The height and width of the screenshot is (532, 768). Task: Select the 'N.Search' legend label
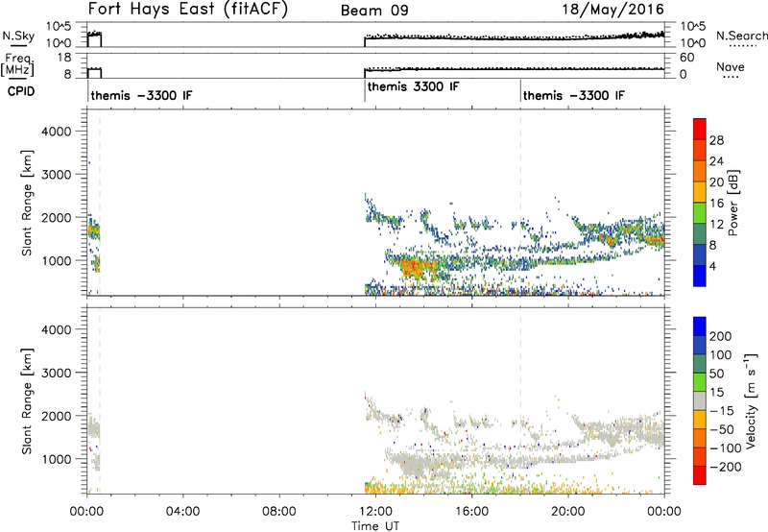[741, 36]
